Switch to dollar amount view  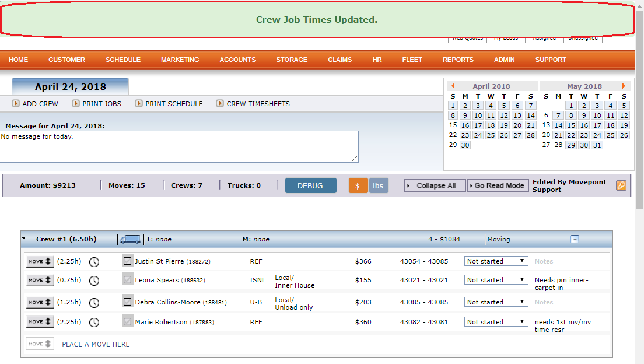pos(358,185)
